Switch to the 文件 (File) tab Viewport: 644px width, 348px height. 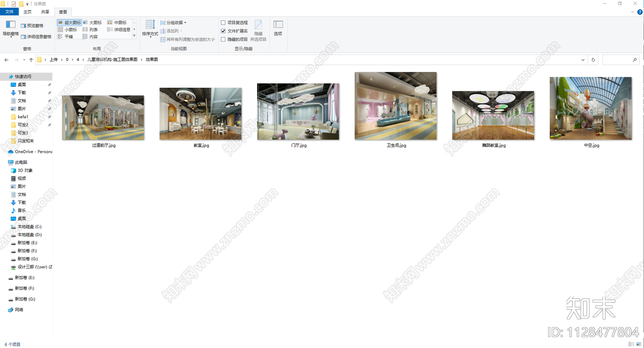pyautogui.click(x=9, y=12)
